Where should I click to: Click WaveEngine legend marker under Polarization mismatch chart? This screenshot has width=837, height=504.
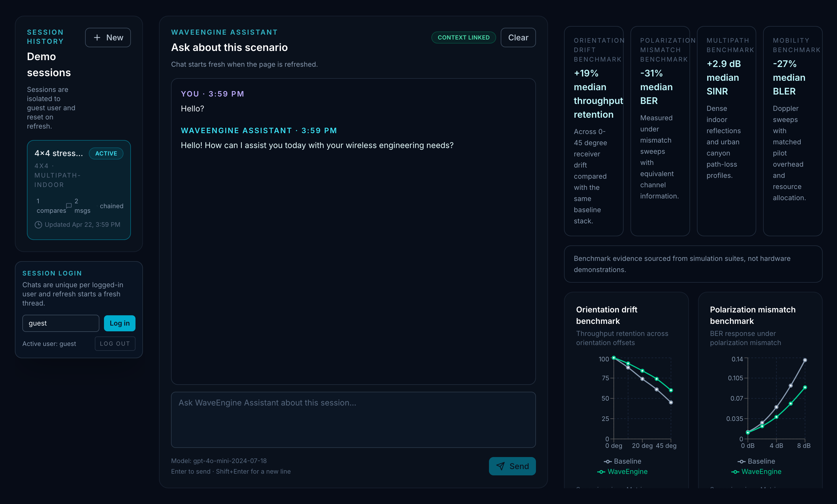[735, 471]
